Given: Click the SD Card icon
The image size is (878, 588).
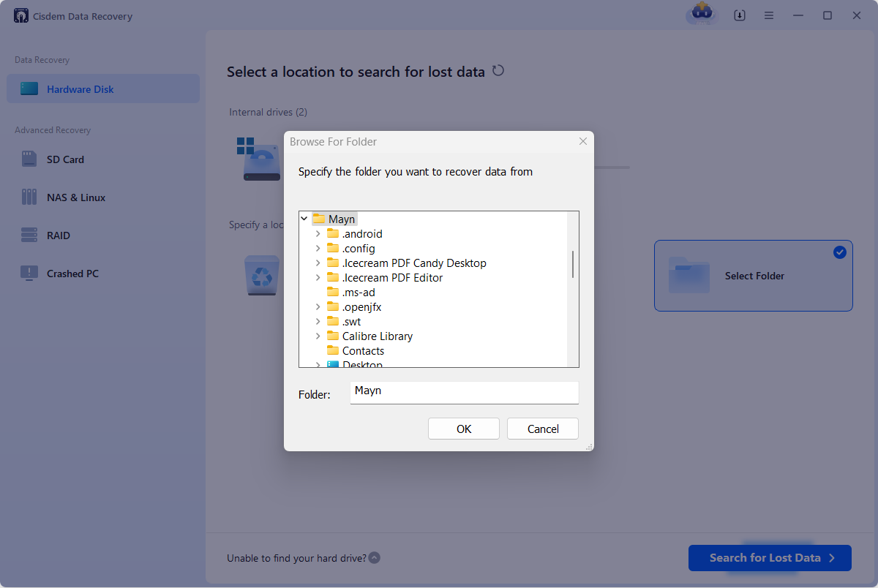Looking at the screenshot, I should pyautogui.click(x=29, y=159).
